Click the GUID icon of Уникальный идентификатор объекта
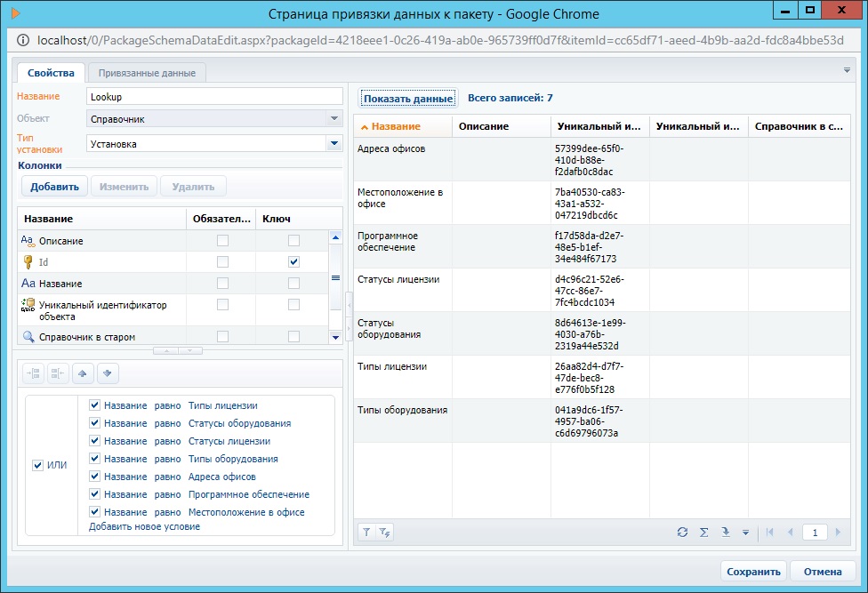Screen dimensions: 868x593 (28, 305)
